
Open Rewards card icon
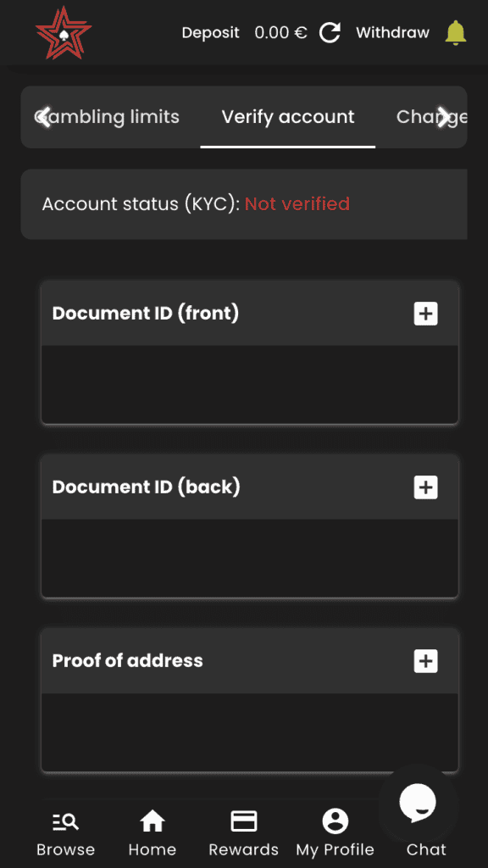(x=243, y=821)
